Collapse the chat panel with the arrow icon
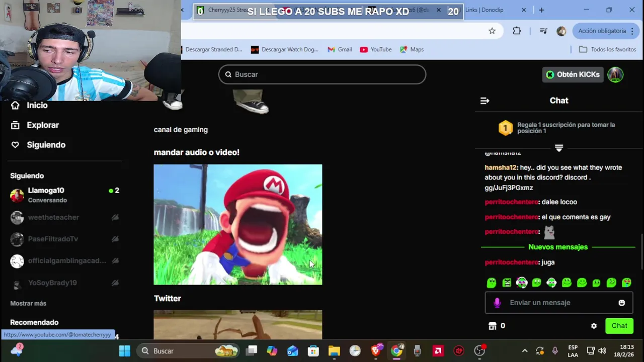The width and height of the screenshot is (644, 362). click(485, 101)
